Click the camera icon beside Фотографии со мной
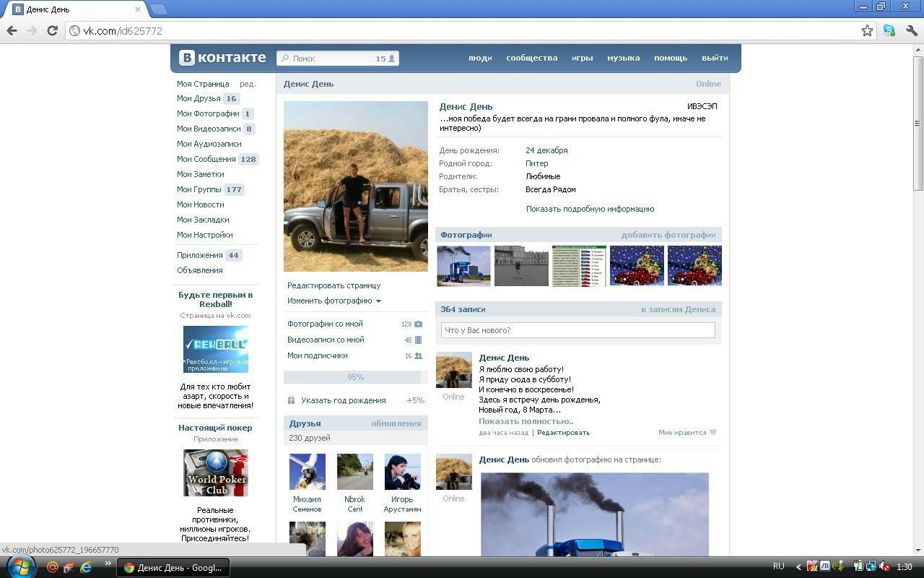The width and height of the screenshot is (924, 578). tap(418, 324)
